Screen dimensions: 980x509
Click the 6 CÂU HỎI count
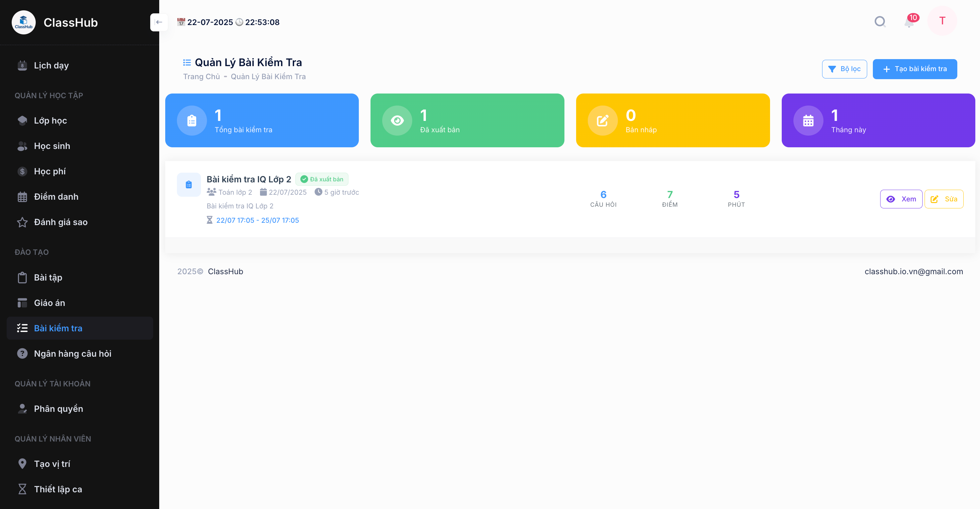603,199
